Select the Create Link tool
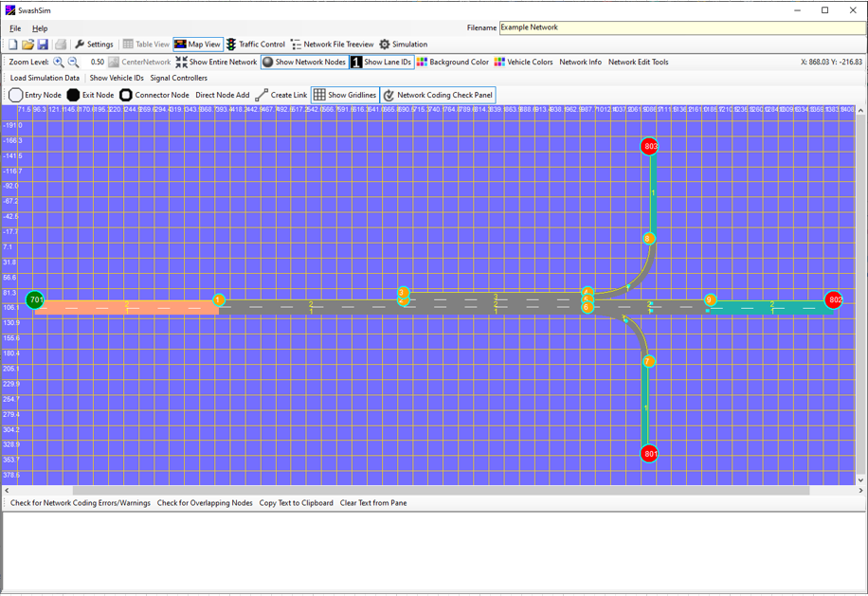 [x=281, y=95]
